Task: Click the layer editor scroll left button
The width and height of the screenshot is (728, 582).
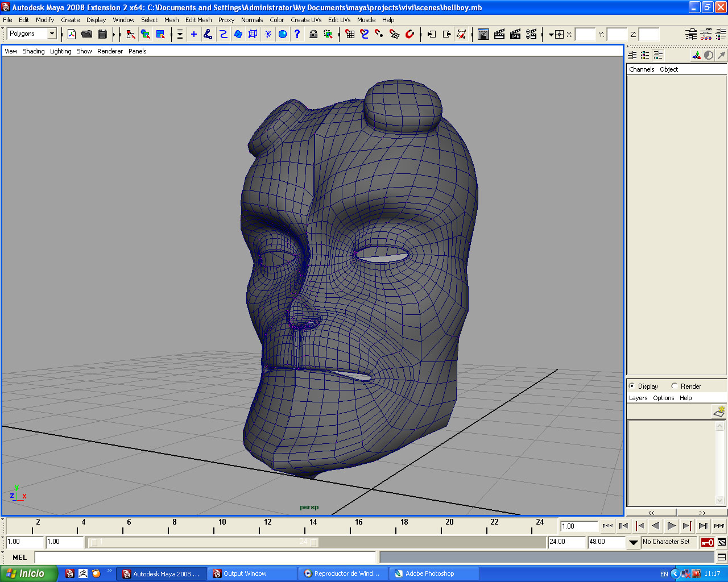Action: (x=651, y=513)
